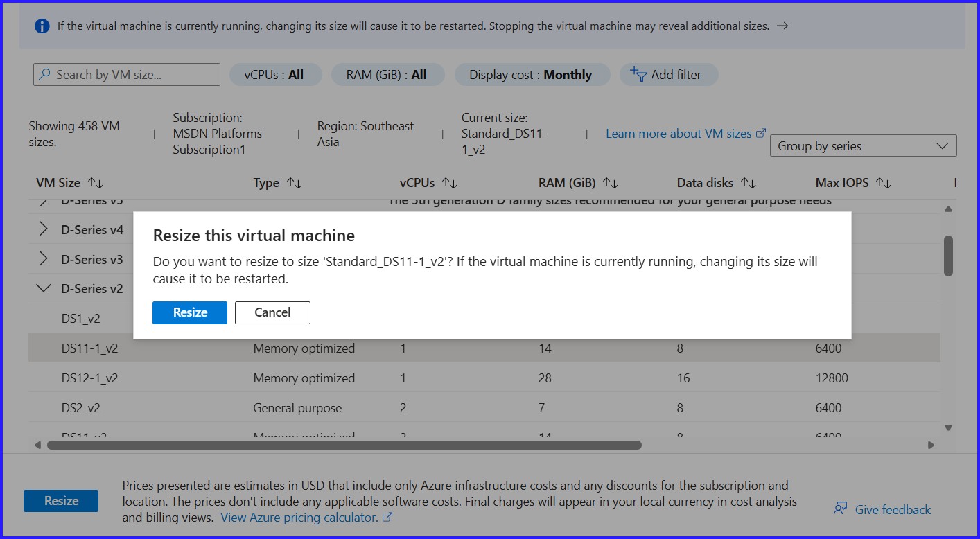Confirm with the dialog Resize button

click(x=190, y=312)
